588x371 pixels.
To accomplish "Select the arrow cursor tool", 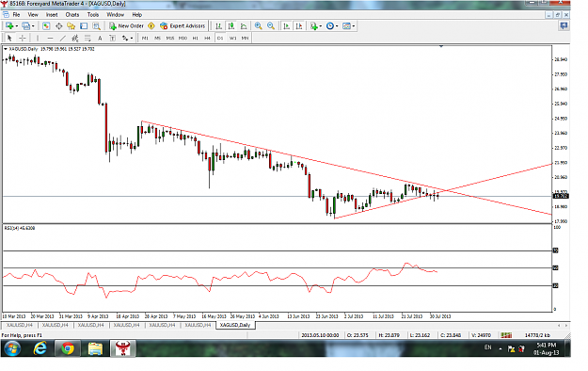I will [x=9, y=38].
